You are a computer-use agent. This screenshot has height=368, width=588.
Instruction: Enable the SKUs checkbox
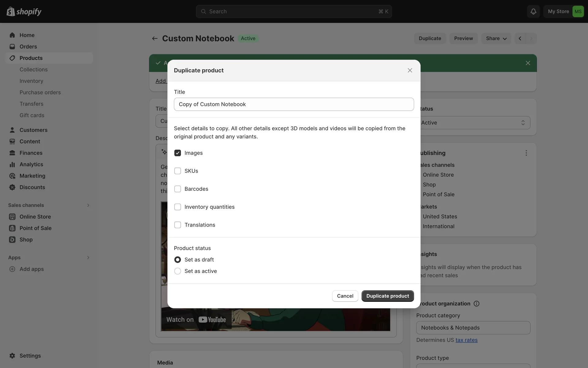point(178,171)
